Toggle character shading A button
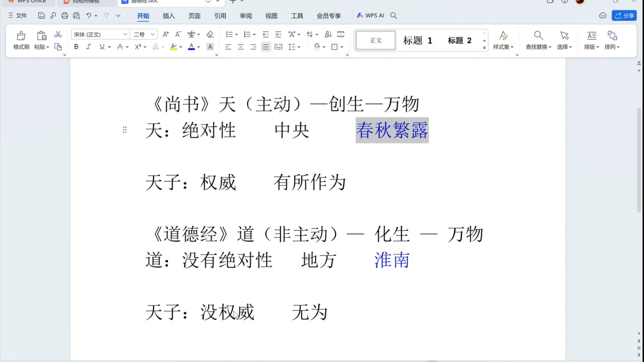This screenshot has height=362, width=644. click(x=210, y=47)
